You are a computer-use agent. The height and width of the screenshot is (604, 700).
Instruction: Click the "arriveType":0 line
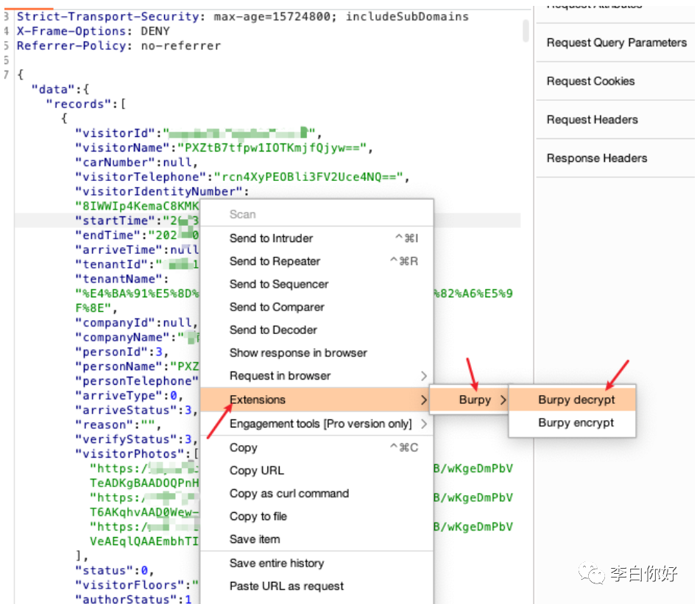point(129,396)
